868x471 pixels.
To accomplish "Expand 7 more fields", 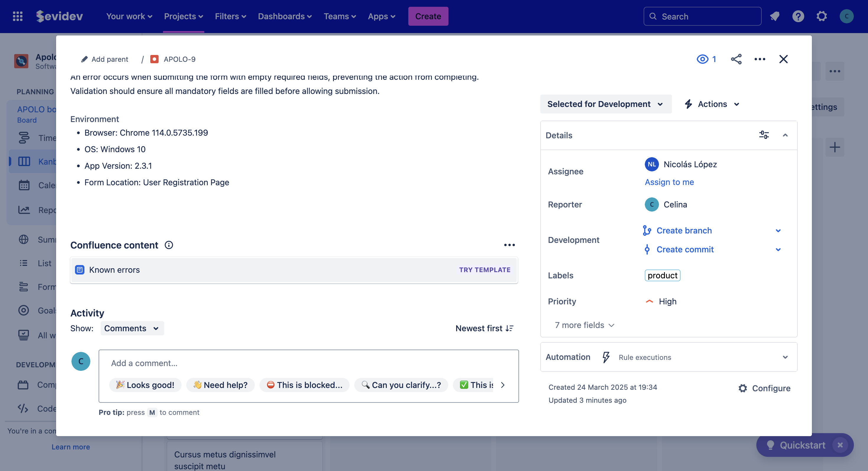I will (585, 325).
